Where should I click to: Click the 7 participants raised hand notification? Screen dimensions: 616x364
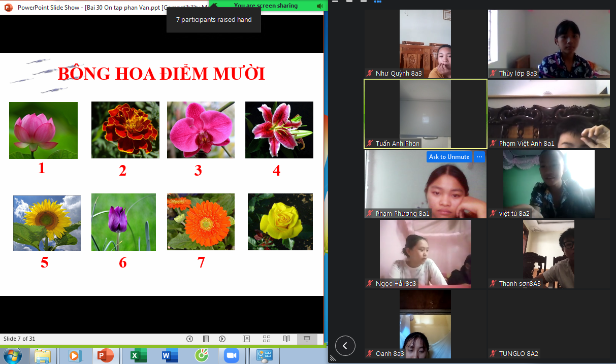click(x=213, y=19)
